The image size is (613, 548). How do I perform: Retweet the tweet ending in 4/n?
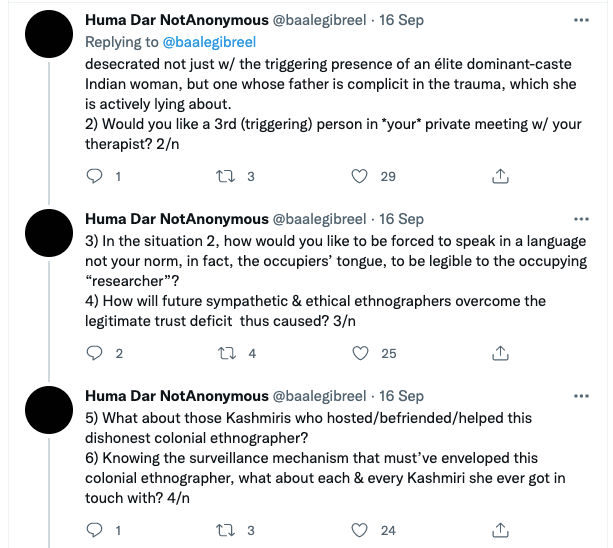click(x=227, y=530)
